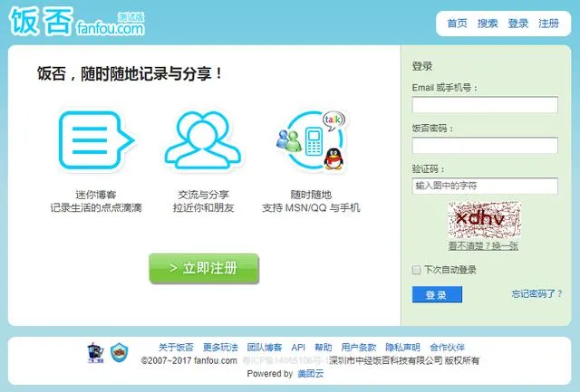Open the 用户条款 footer link
The height and width of the screenshot is (392, 580).
[359, 348]
